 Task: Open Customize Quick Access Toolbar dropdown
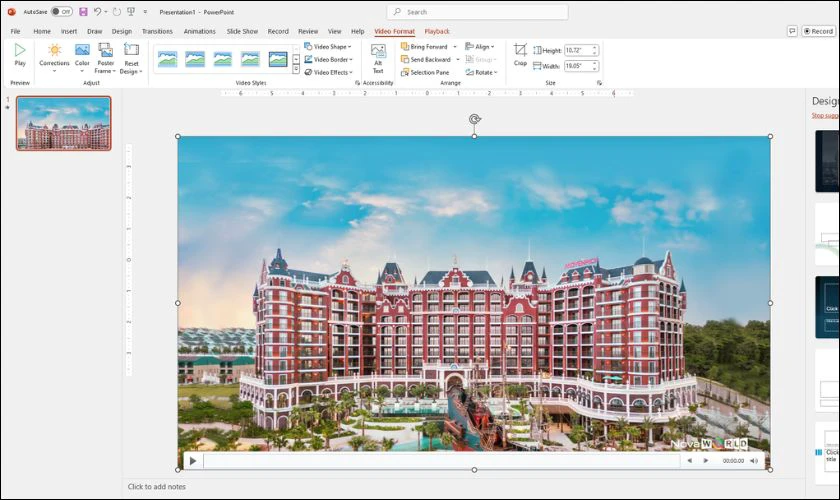click(145, 12)
